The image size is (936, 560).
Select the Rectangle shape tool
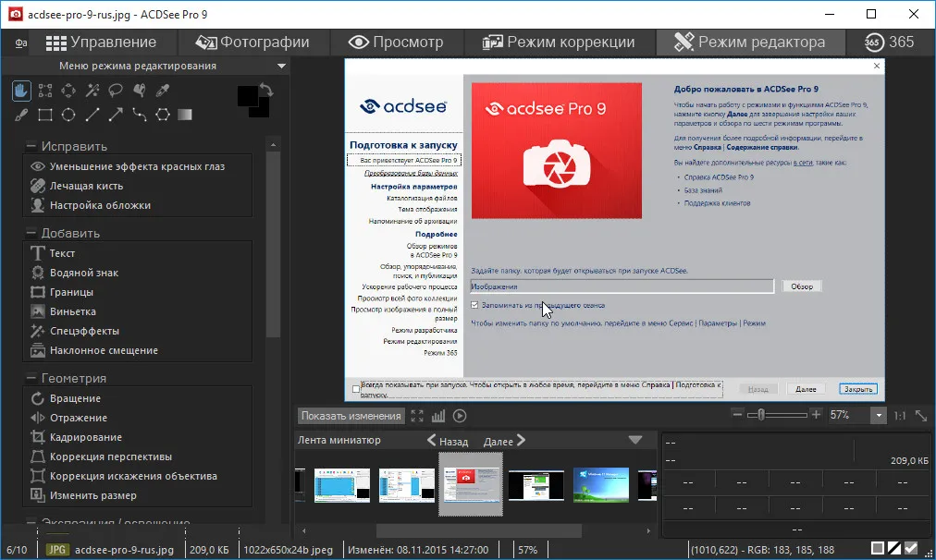(x=44, y=115)
